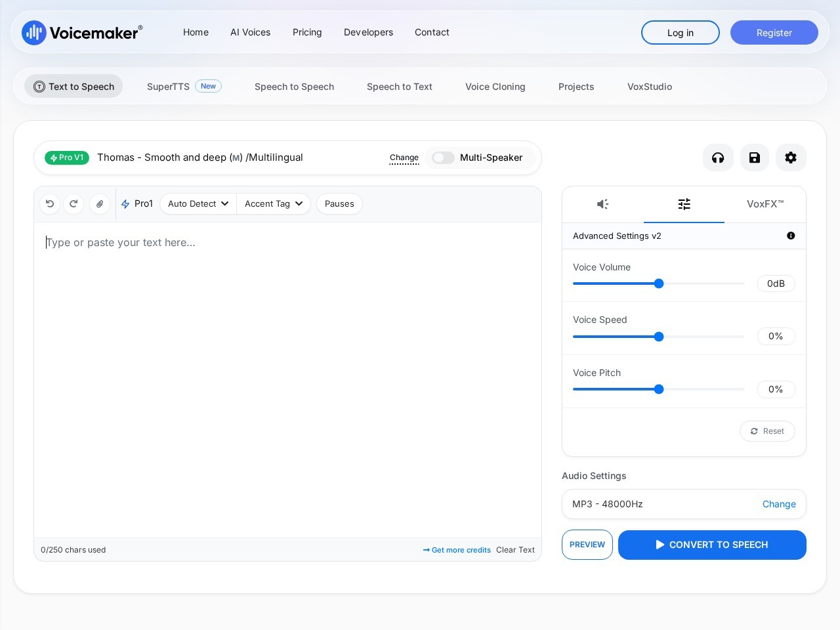Image resolution: width=840 pixels, height=630 pixels.
Task: Open the AI Voices menu item
Action: (251, 32)
